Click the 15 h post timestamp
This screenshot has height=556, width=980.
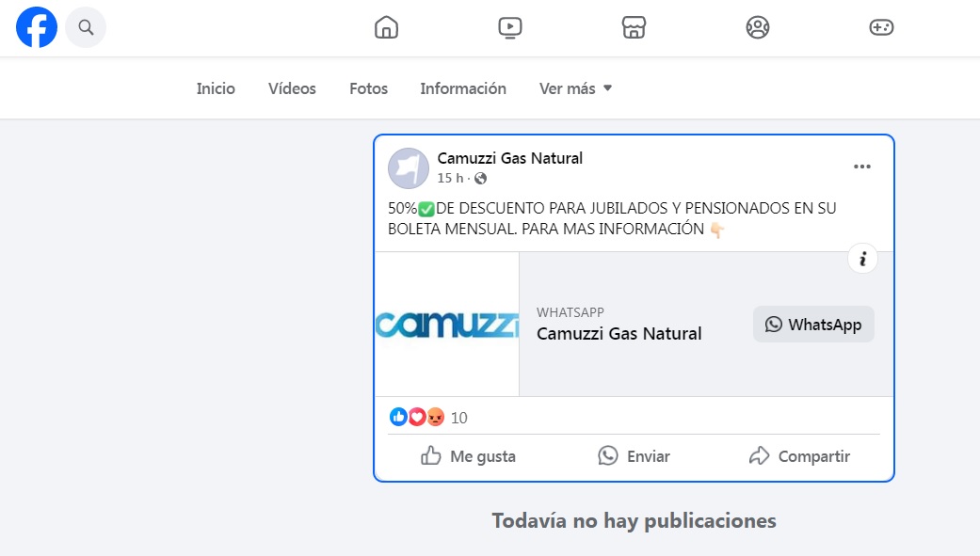pos(450,179)
